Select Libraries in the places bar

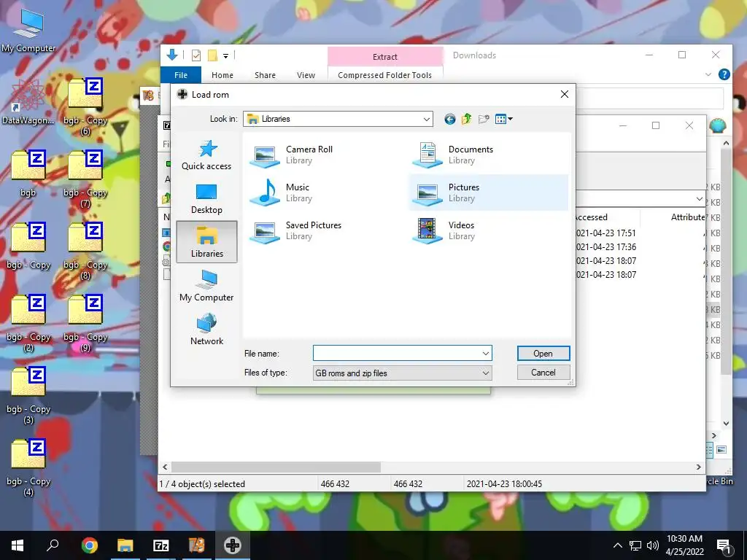click(x=206, y=242)
